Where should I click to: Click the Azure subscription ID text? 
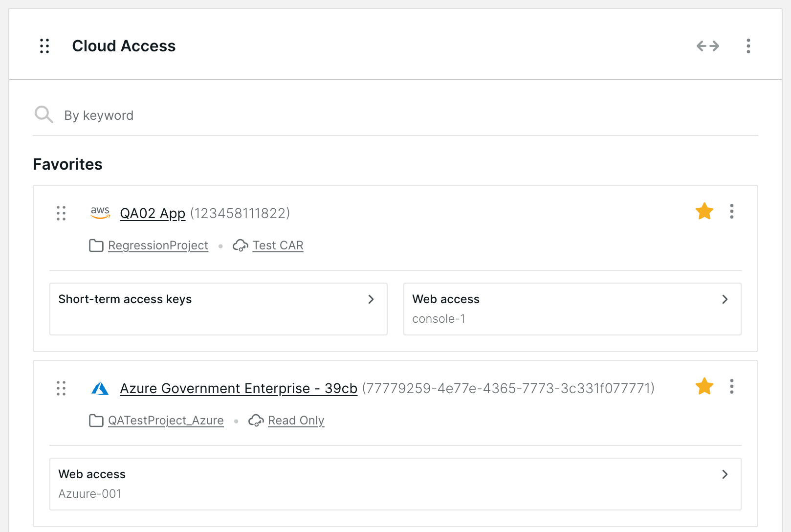508,388
